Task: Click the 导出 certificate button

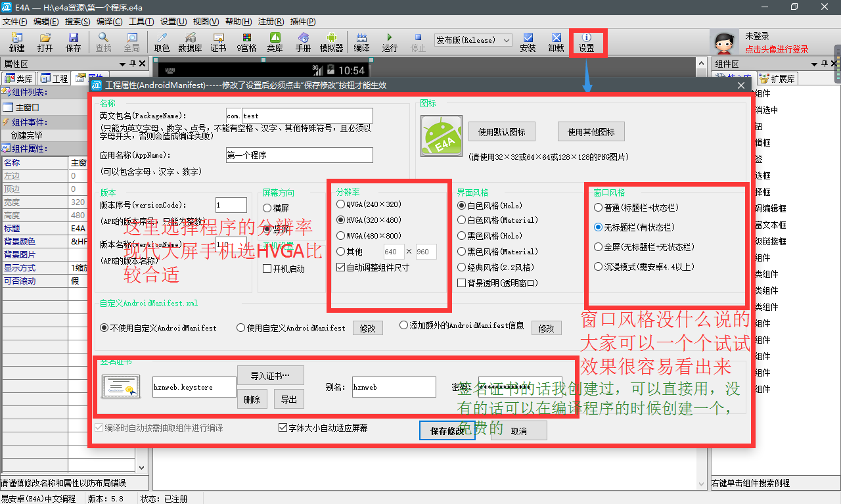Action: tap(289, 400)
